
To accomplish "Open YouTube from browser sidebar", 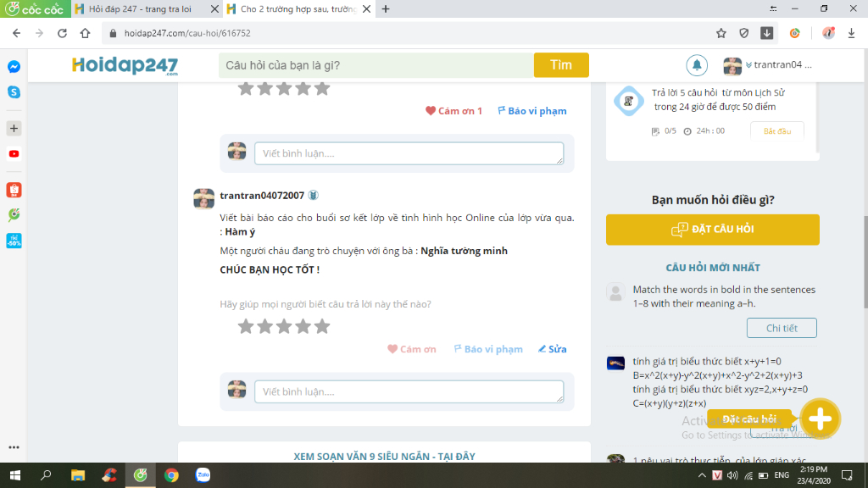I will pyautogui.click(x=14, y=154).
